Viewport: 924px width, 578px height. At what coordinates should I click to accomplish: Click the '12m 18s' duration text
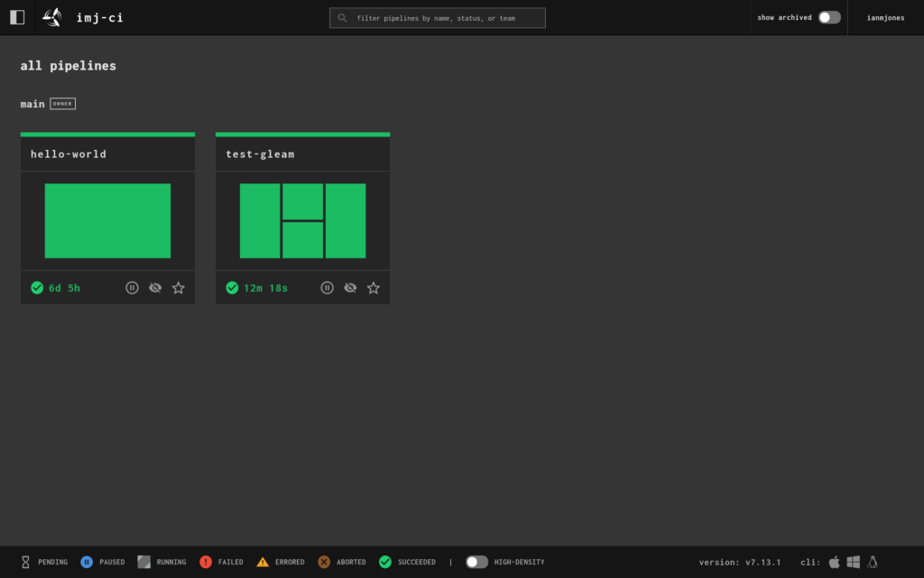click(x=266, y=288)
